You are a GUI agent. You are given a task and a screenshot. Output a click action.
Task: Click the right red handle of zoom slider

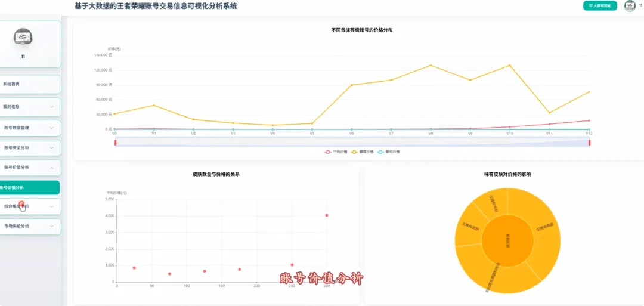pyautogui.click(x=589, y=143)
